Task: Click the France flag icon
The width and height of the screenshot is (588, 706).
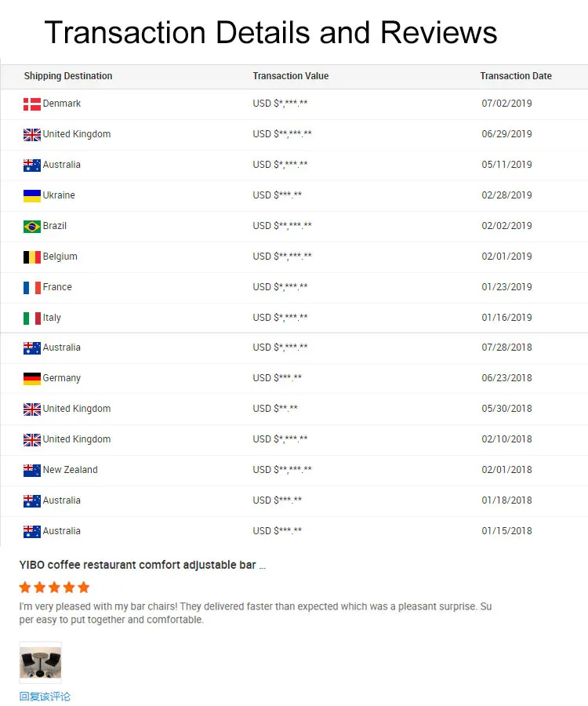Action: click(32, 288)
